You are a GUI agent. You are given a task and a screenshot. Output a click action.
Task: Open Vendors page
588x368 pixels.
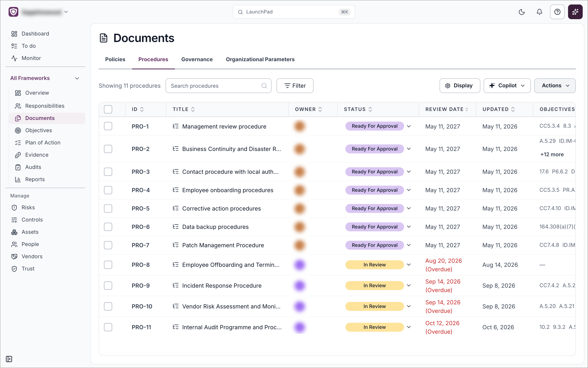coord(32,256)
